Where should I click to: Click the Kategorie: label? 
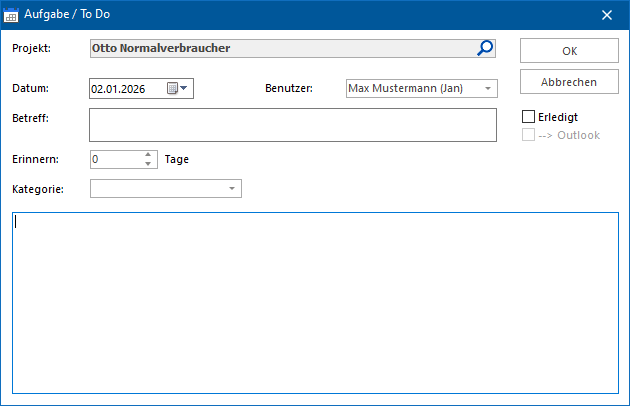coord(38,189)
